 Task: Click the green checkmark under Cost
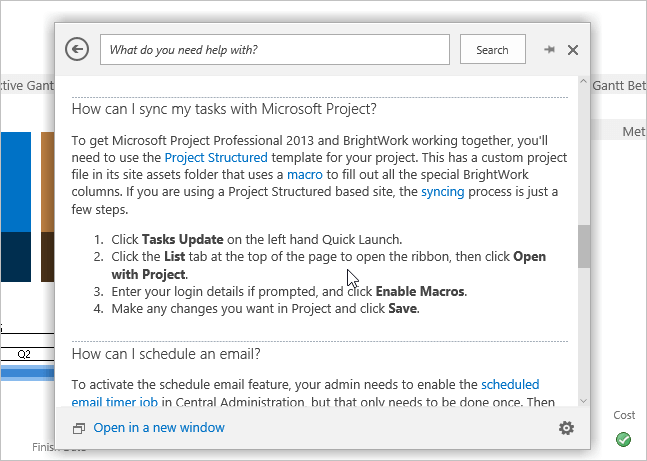click(x=623, y=438)
